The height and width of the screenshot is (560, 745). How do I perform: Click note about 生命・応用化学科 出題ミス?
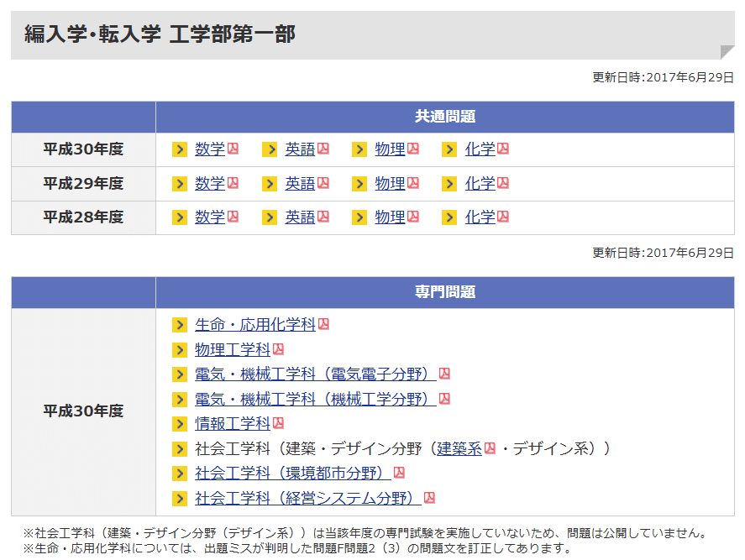(x=298, y=548)
